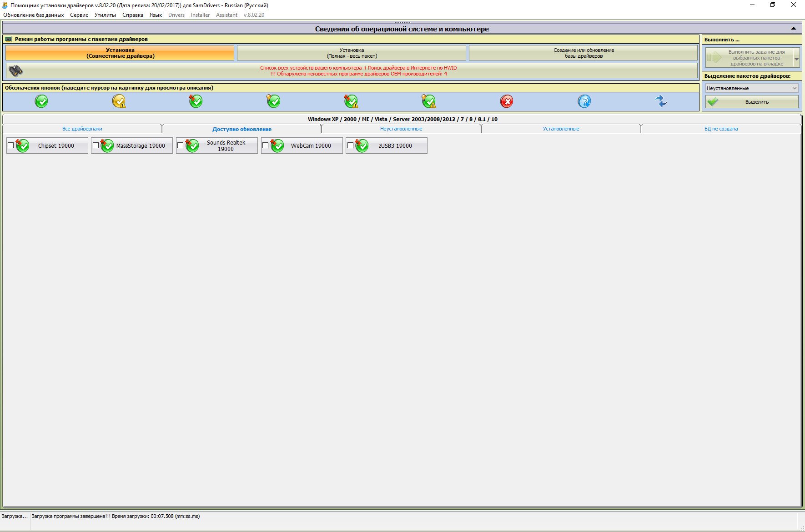
Task: Click the Chipset 19000 driver pack icon
Action: (22, 146)
